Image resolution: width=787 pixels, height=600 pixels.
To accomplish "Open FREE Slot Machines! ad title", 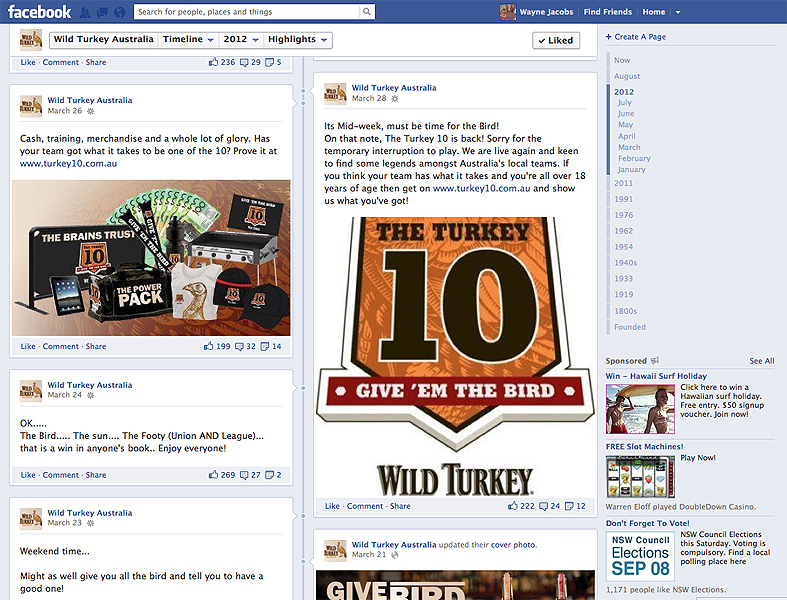I will [644, 446].
